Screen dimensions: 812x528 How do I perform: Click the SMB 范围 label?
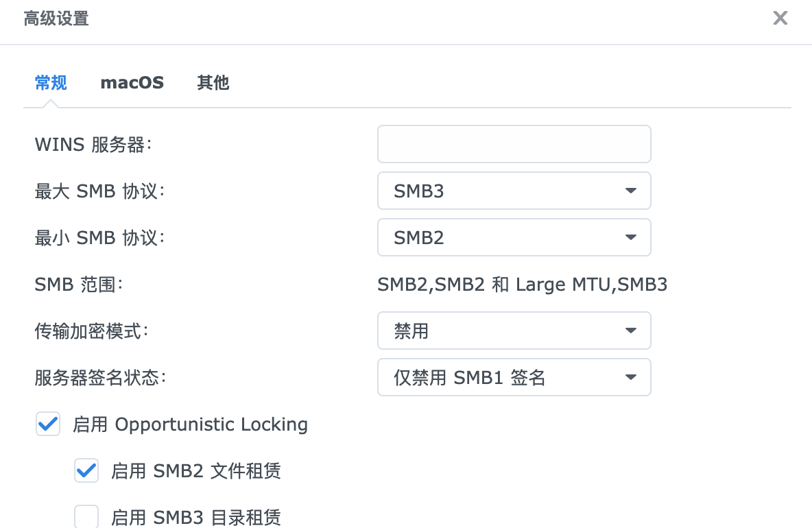click(78, 285)
